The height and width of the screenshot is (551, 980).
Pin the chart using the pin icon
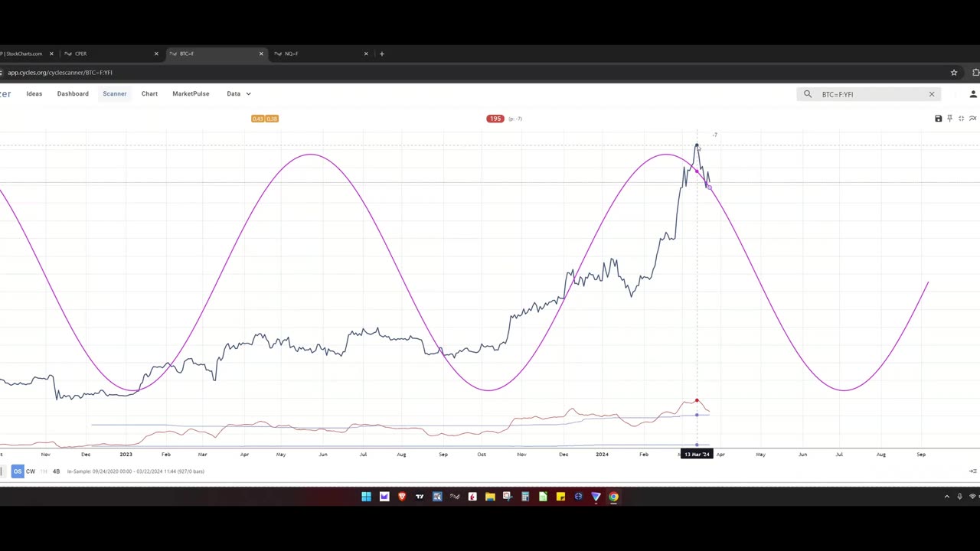[x=950, y=119]
